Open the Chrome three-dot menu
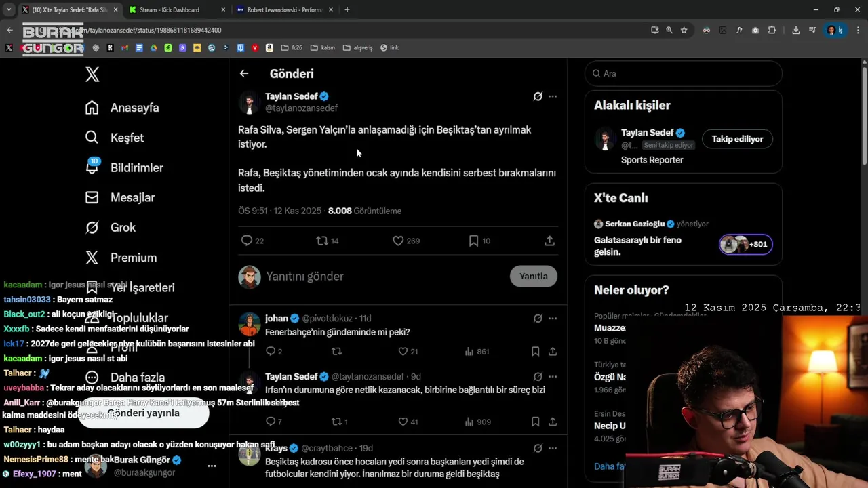This screenshot has width=868, height=488. [x=859, y=30]
